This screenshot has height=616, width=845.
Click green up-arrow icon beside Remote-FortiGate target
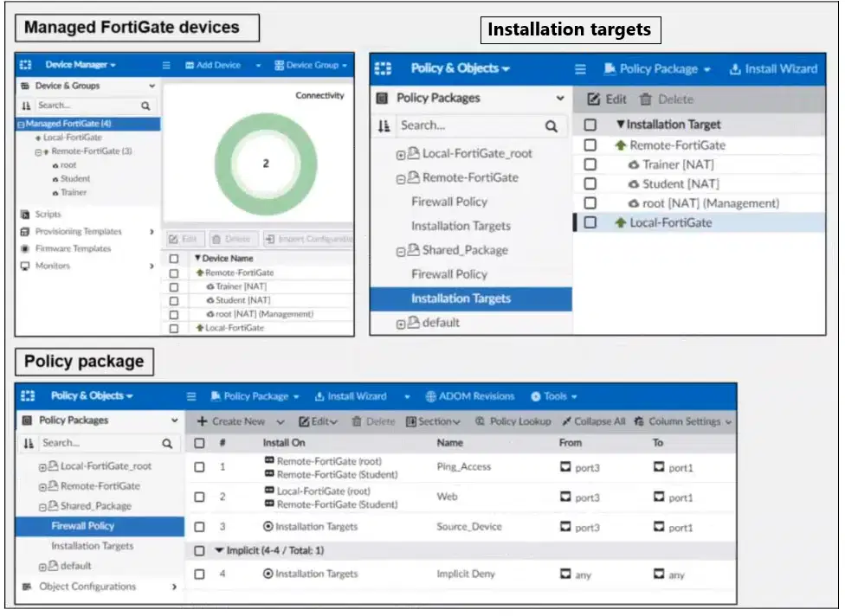[x=621, y=145]
